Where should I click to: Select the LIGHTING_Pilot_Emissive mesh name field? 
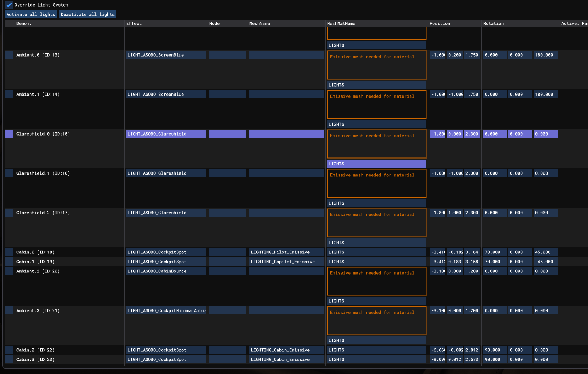pyautogui.click(x=286, y=252)
